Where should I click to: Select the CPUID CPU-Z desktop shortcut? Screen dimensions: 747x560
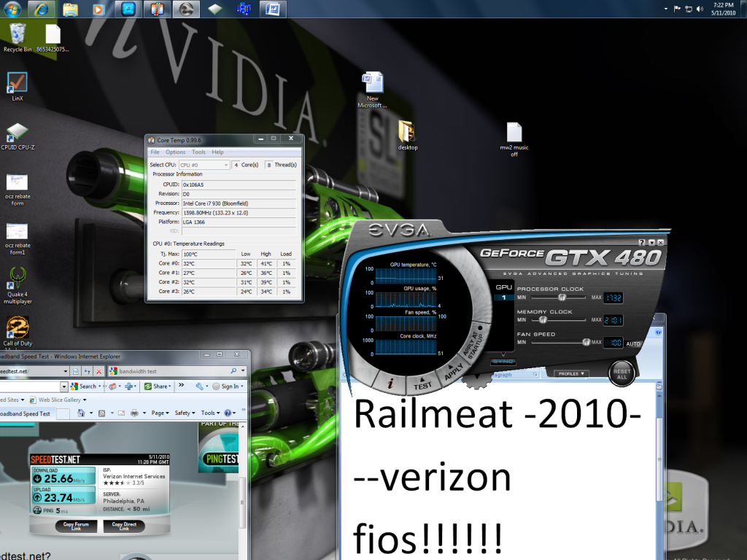click(x=18, y=136)
